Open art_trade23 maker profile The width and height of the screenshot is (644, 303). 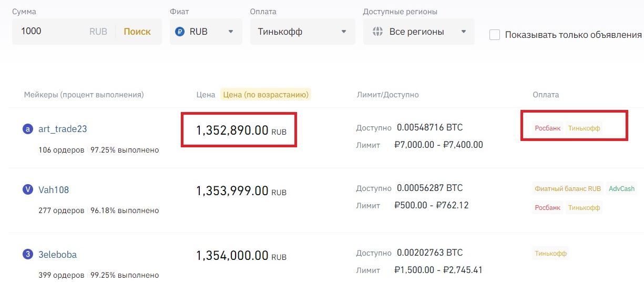[x=63, y=129]
